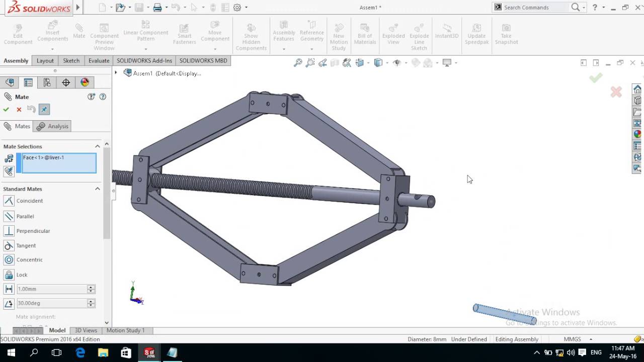Open the Reference Geometry tool
Screen dimensions: 644x362
pyautogui.click(x=311, y=32)
